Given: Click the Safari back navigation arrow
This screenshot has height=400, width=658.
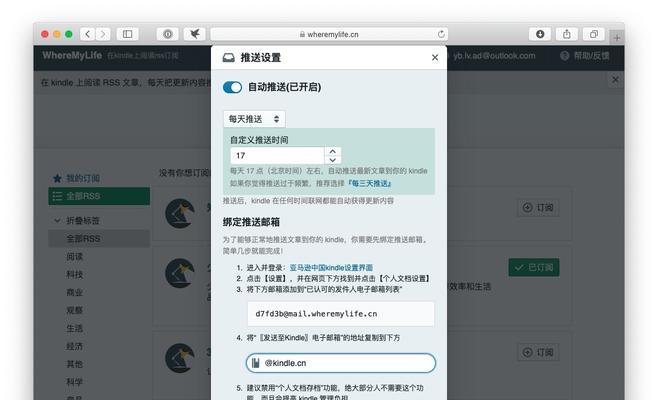Looking at the screenshot, I should click(88, 34).
